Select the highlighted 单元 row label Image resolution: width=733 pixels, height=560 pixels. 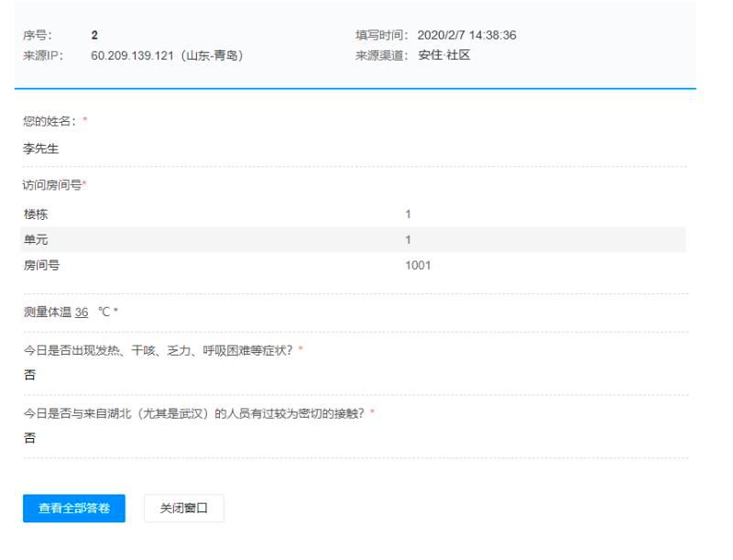[x=36, y=240]
